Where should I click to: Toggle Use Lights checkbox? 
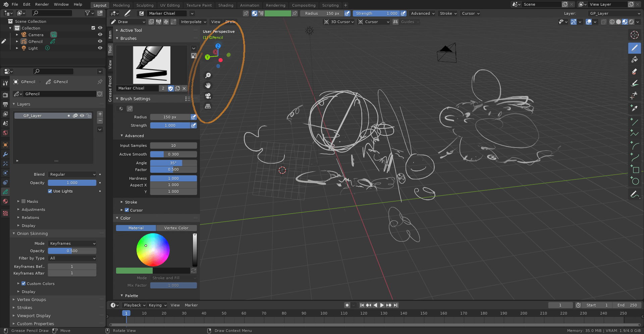point(50,191)
